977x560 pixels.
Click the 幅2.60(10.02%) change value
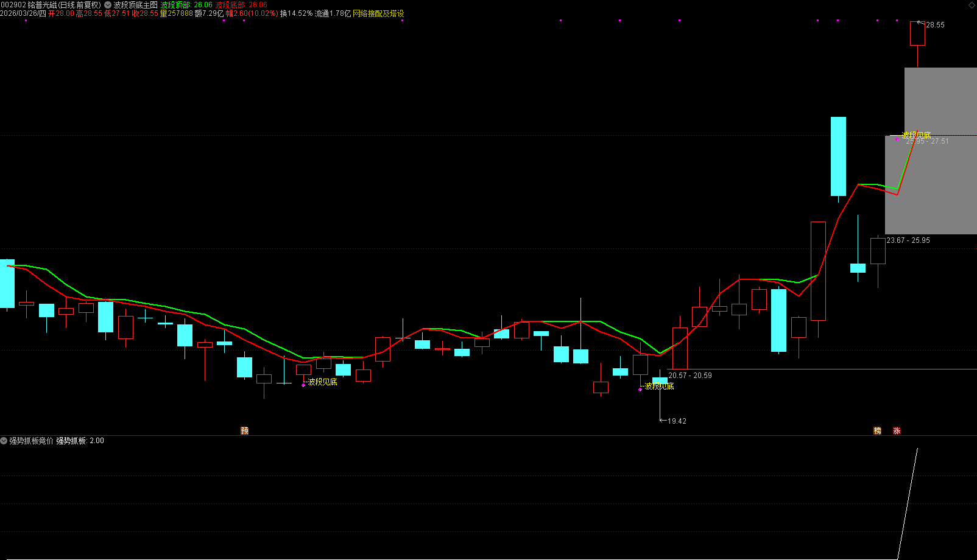[252, 13]
